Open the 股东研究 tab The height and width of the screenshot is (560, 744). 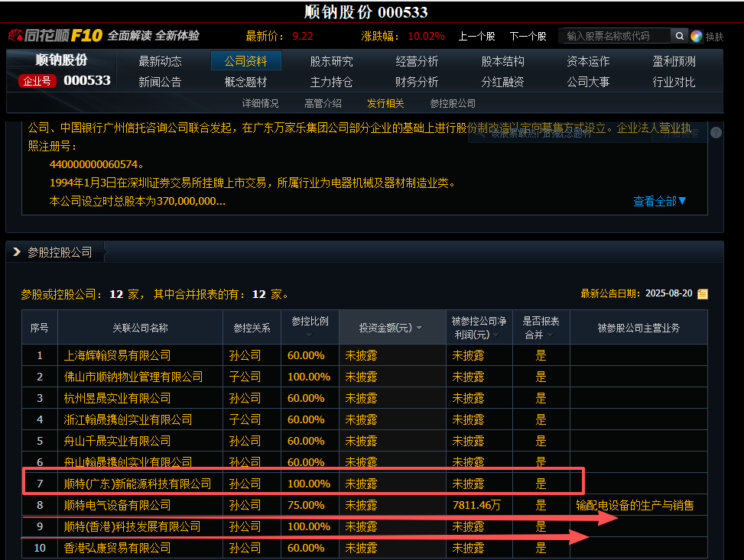pos(331,61)
